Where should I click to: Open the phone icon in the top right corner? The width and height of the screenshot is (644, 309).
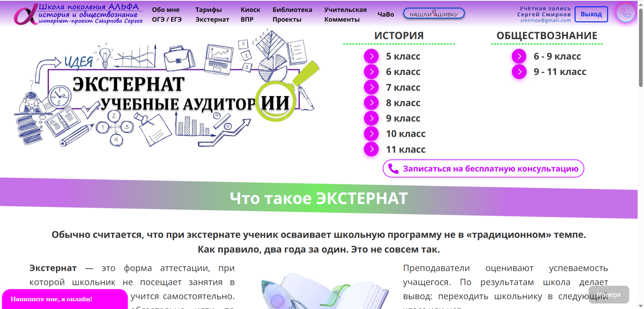click(625, 13)
